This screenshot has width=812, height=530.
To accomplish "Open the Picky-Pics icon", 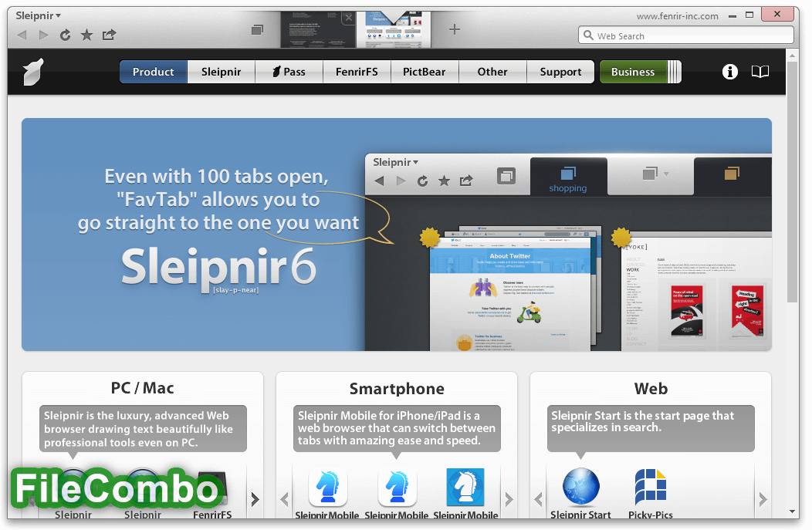I will pyautogui.click(x=651, y=487).
